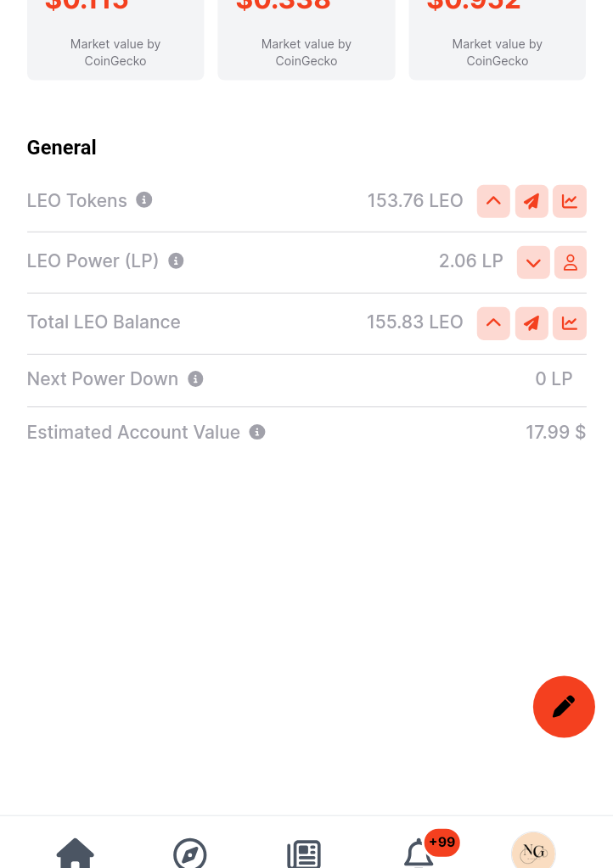Click the 17.99 $ estimated account value
Viewport: 613px width, 868px height.
point(555,432)
